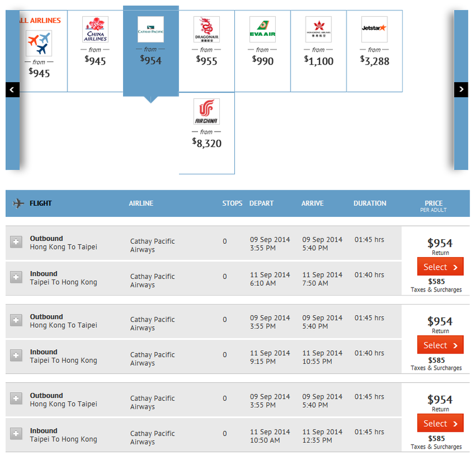Image resolution: width=476 pixels, height=460 pixels.
Task: Expand the 10:50 AM inbound flight details
Action: pyautogui.click(x=16, y=434)
